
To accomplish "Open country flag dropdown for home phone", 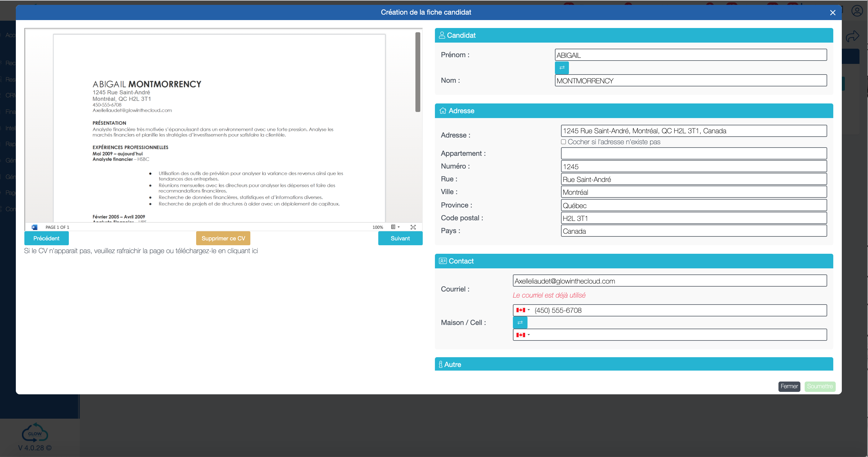I will tap(523, 310).
